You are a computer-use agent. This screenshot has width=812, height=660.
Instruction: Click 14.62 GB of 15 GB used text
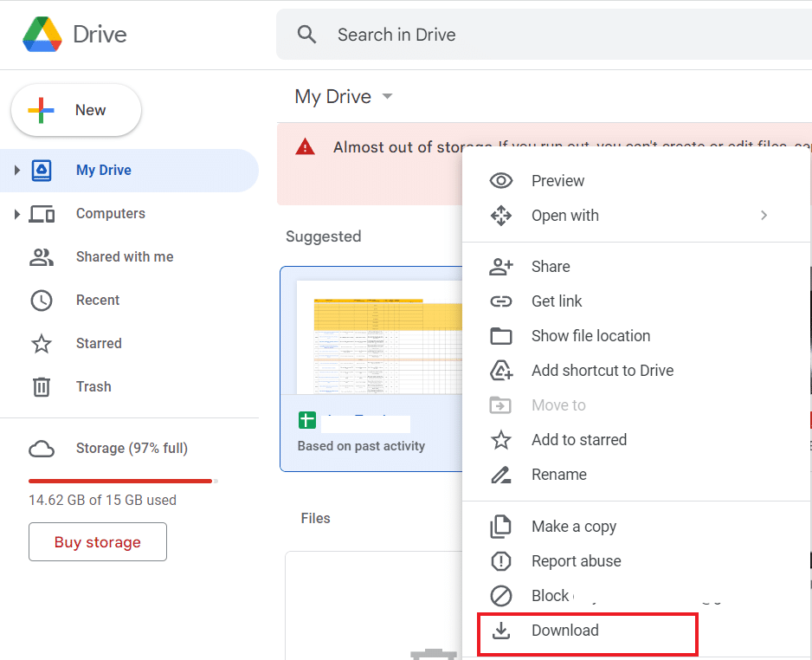tap(102, 500)
